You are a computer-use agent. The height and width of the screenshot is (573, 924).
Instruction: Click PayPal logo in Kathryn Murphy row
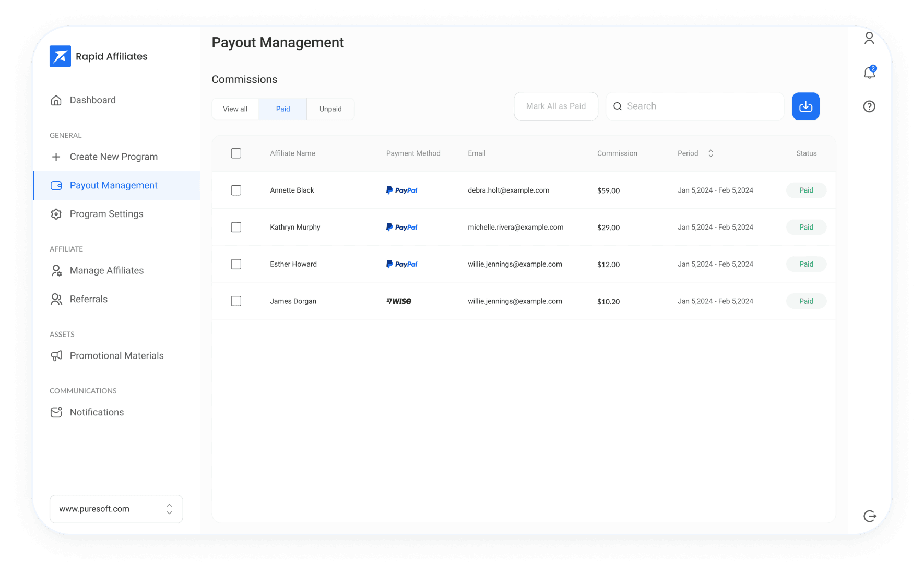point(401,228)
